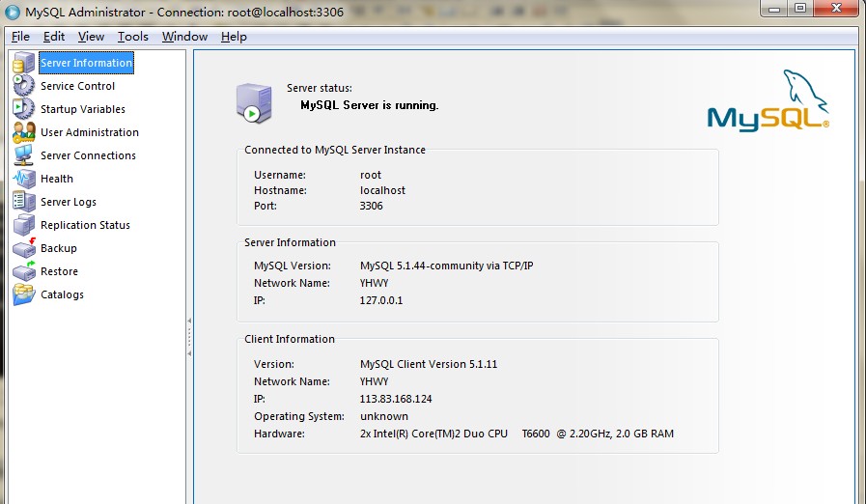Collapse sidebar using the splitter handle

point(189,335)
